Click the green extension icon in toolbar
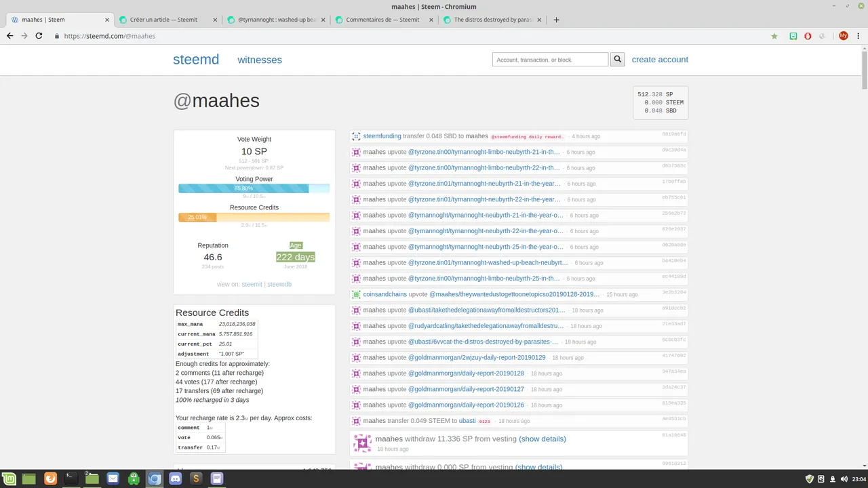The width and height of the screenshot is (868, 488). [x=793, y=36]
